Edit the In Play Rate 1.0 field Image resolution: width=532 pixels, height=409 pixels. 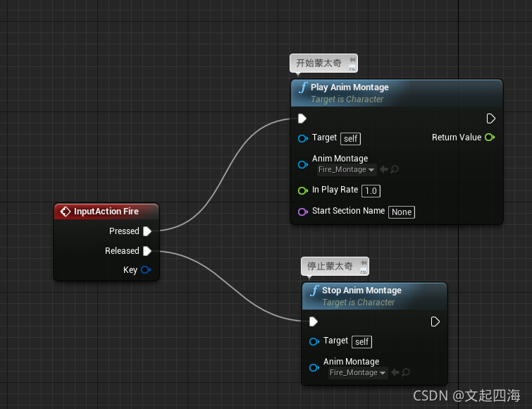371,191
